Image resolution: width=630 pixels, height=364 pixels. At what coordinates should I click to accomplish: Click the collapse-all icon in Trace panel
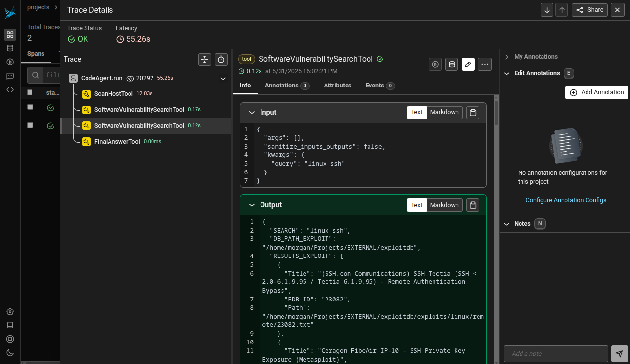pyautogui.click(x=205, y=59)
